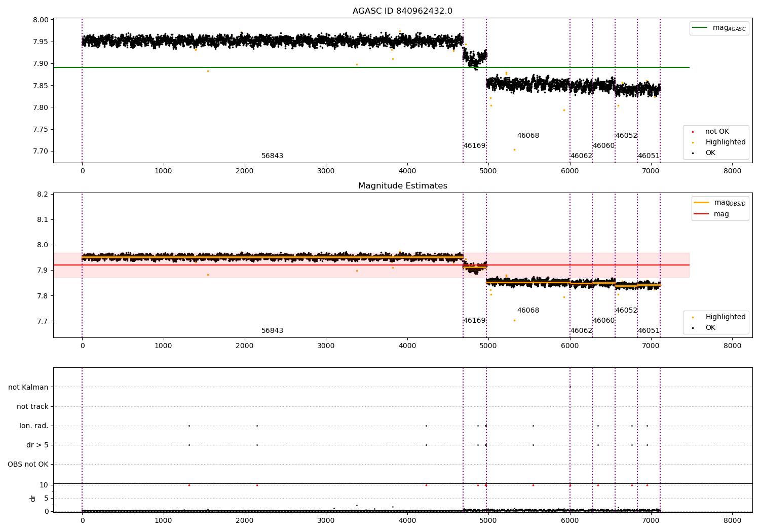Image resolution: width=760 pixels, height=532 pixels.
Task: Click obsid label 46068 in AGASC plot
Action: (x=528, y=136)
